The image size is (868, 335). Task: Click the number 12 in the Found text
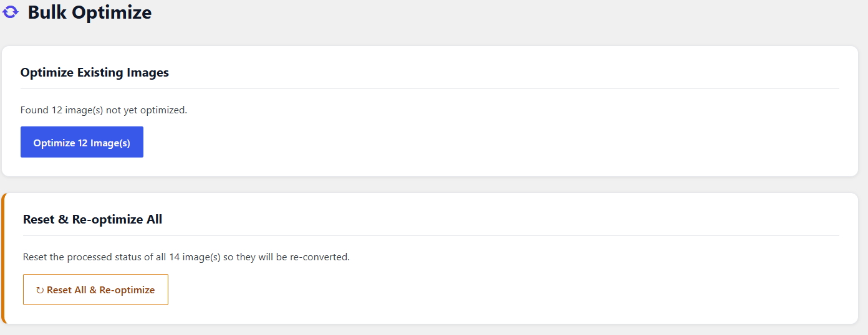point(57,110)
